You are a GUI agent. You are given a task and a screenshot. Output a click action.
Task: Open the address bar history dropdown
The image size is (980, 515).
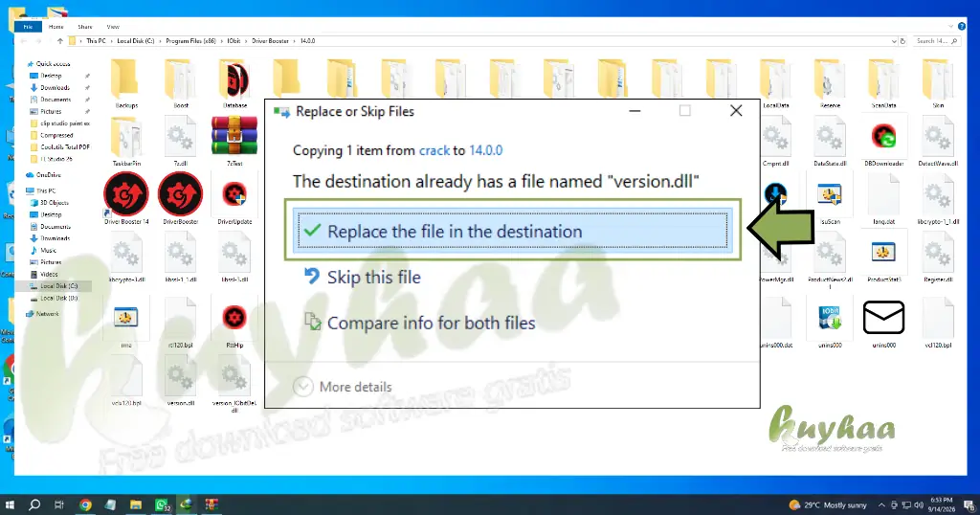click(x=894, y=41)
